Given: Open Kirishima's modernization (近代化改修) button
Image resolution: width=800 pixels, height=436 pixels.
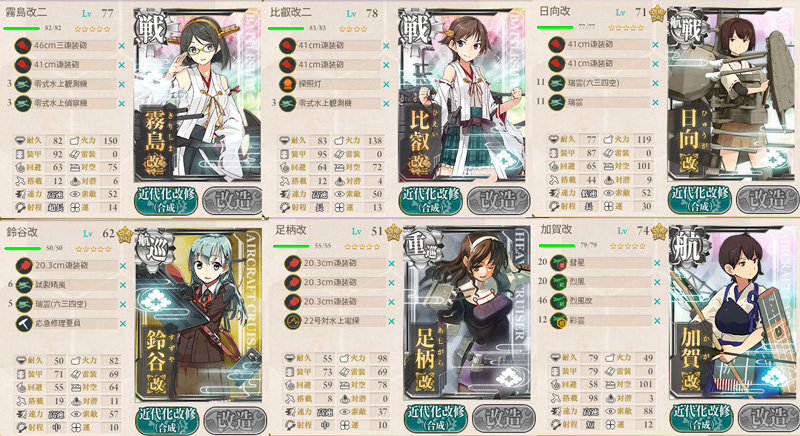Looking at the screenshot, I should point(166,201).
